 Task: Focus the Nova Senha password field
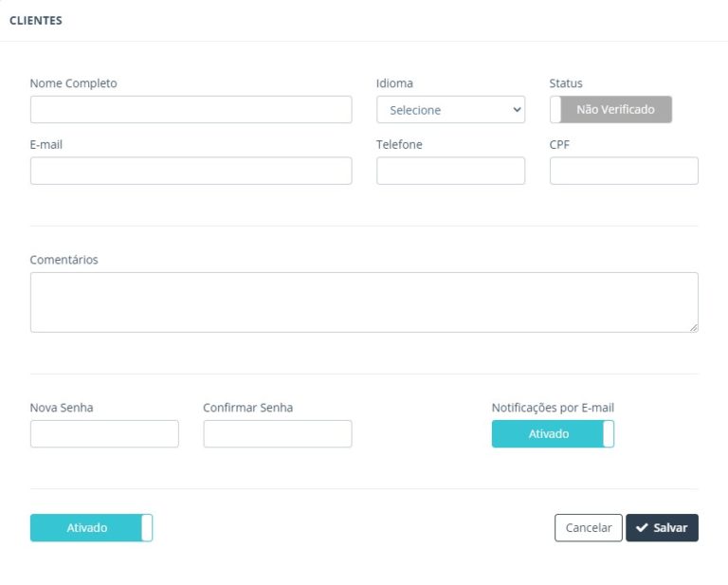coord(104,434)
